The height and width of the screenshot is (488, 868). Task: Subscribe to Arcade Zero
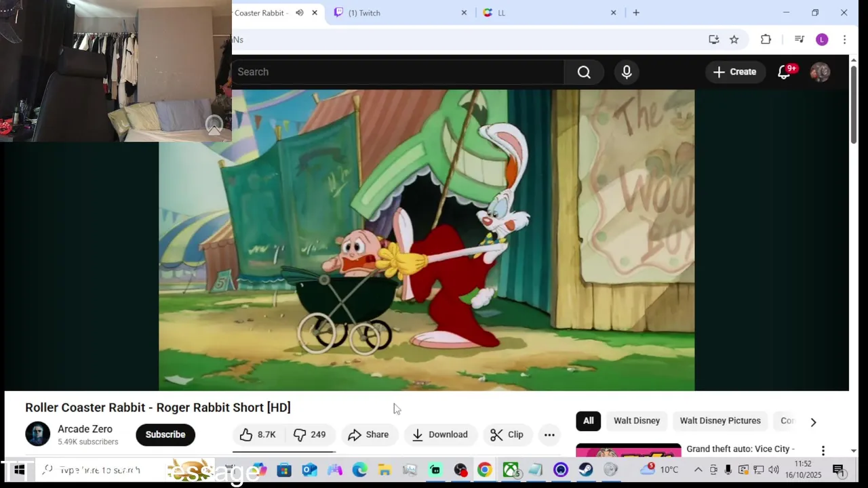coord(165,434)
